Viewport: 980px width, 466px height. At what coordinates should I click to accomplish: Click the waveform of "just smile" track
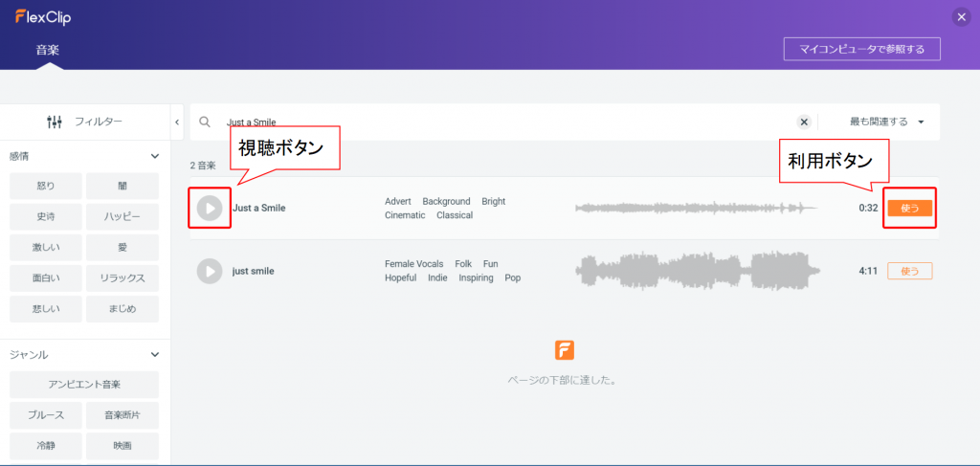coord(697,271)
